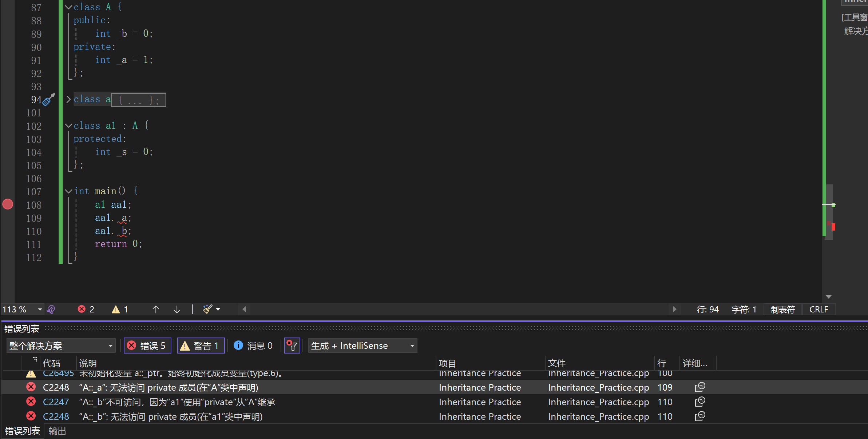
Task: Click the code cleanup broom icon
Action: tap(207, 309)
